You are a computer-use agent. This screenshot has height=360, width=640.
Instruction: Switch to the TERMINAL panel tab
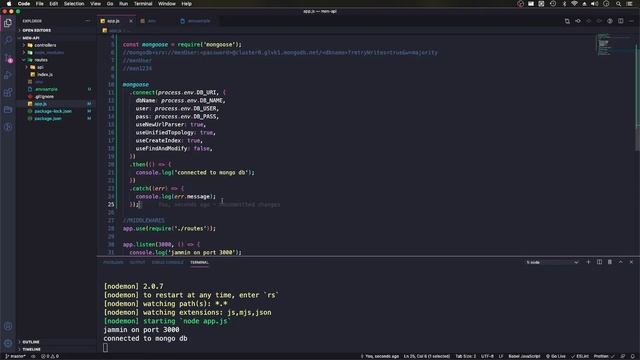click(x=199, y=262)
